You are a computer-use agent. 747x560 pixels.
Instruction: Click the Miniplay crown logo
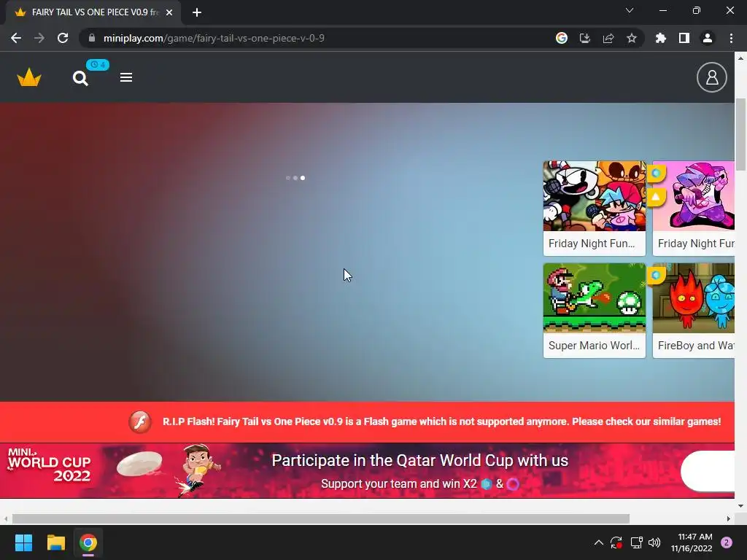pyautogui.click(x=29, y=77)
